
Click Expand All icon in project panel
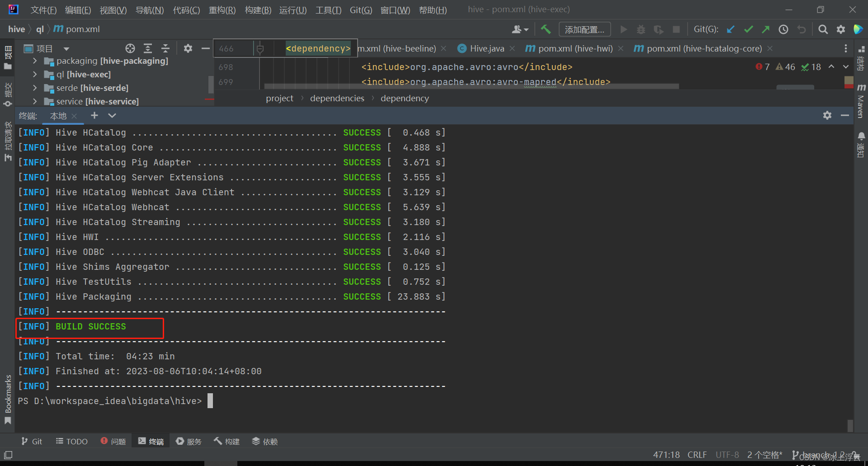(x=148, y=48)
